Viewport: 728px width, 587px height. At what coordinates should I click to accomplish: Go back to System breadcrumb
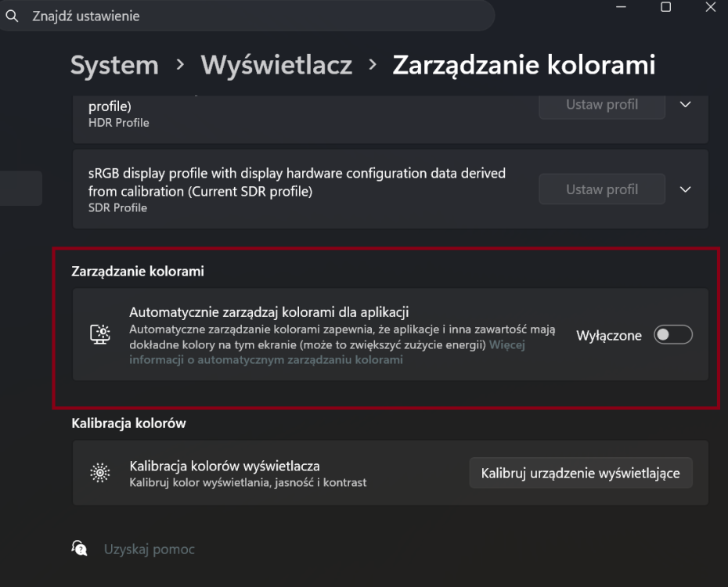pyautogui.click(x=114, y=65)
